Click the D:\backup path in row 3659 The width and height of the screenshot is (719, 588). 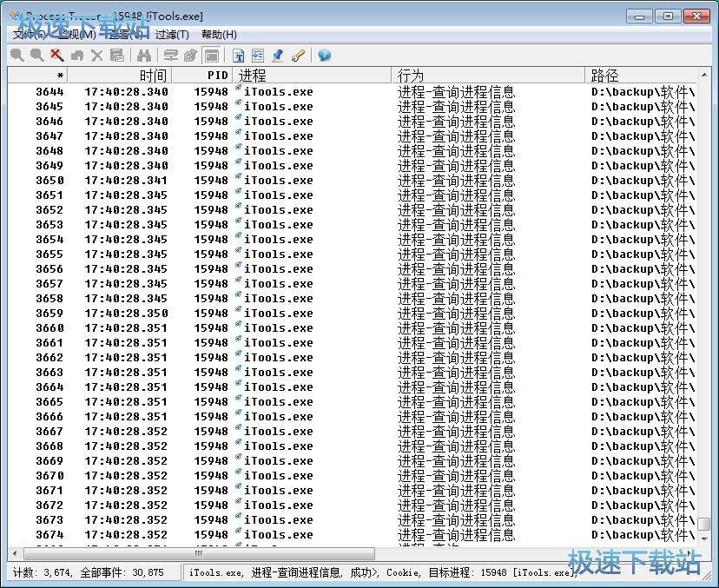tap(643, 314)
